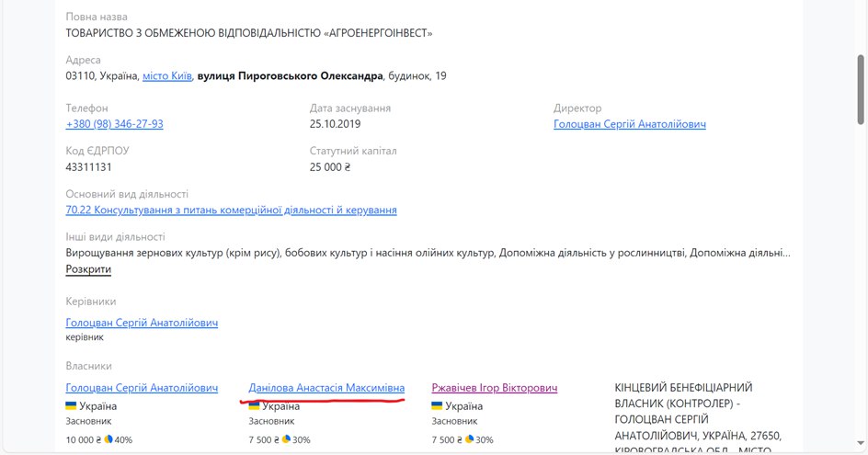Image resolution: width=868 pixels, height=455 pixels.
Task: Select the ЄДРПОУ code 43311131
Action: point(88,167)
